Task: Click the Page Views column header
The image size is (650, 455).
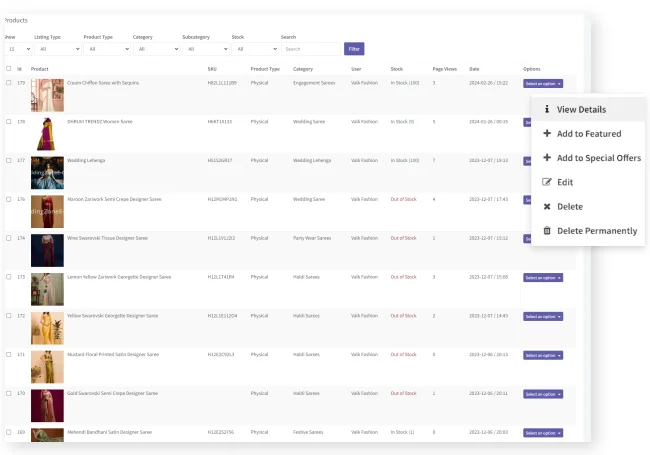Action: pyautogui.click(x=444, y=69)
